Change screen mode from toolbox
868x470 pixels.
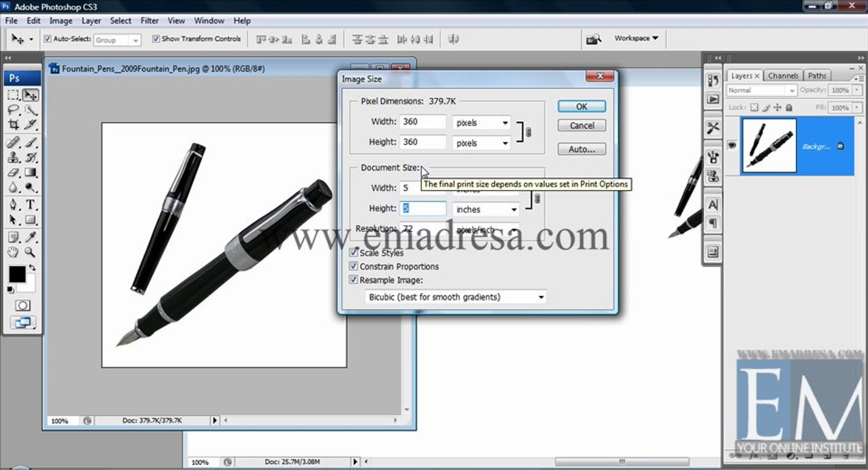tap(23, 322)
